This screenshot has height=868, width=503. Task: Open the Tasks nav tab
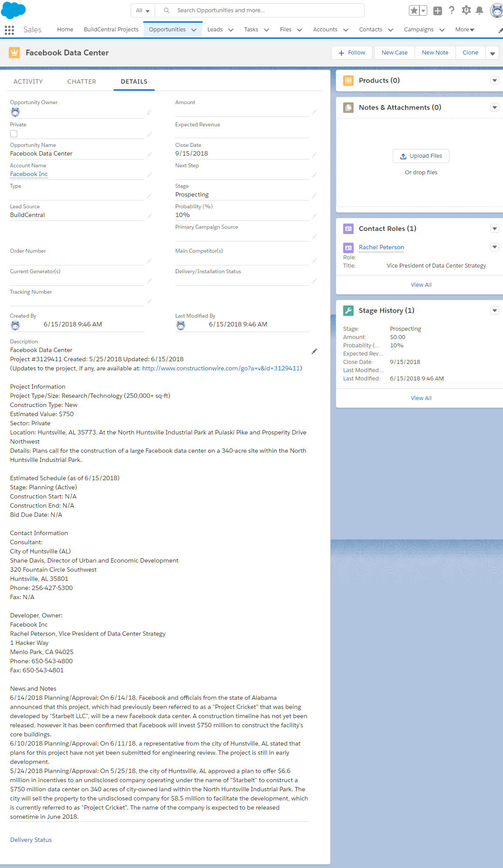click(251, 30)
